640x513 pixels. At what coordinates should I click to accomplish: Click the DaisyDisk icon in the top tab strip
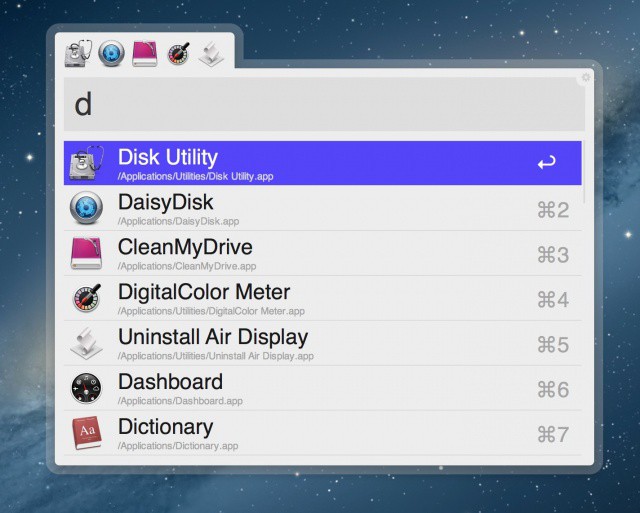coord(112,54)
